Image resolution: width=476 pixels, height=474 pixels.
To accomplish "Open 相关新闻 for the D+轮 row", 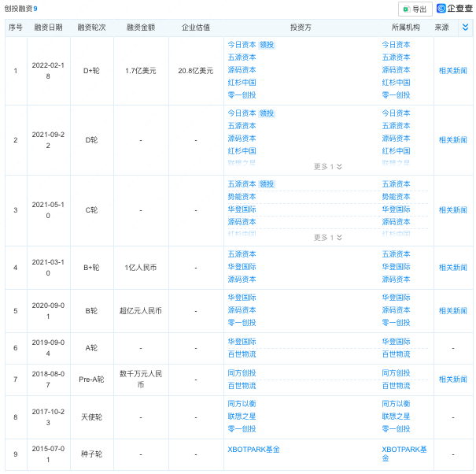I will click(x=453, y=71).
